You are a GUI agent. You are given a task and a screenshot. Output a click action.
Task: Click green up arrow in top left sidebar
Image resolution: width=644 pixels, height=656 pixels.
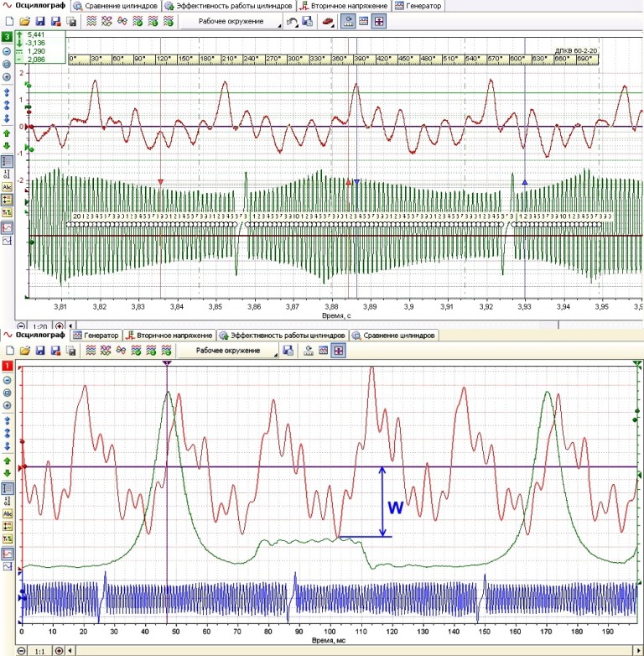pos(7,133)
